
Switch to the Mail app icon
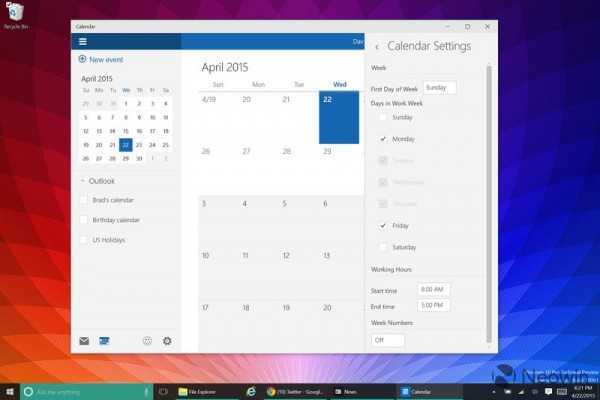pyautogui.click(x=84, y=341)
